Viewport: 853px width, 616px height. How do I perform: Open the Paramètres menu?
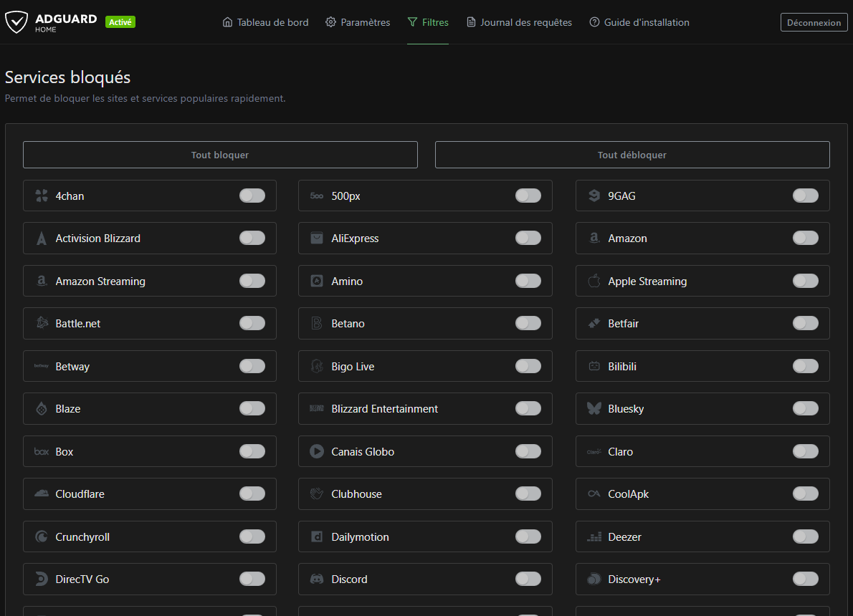(x=358, y=22)
